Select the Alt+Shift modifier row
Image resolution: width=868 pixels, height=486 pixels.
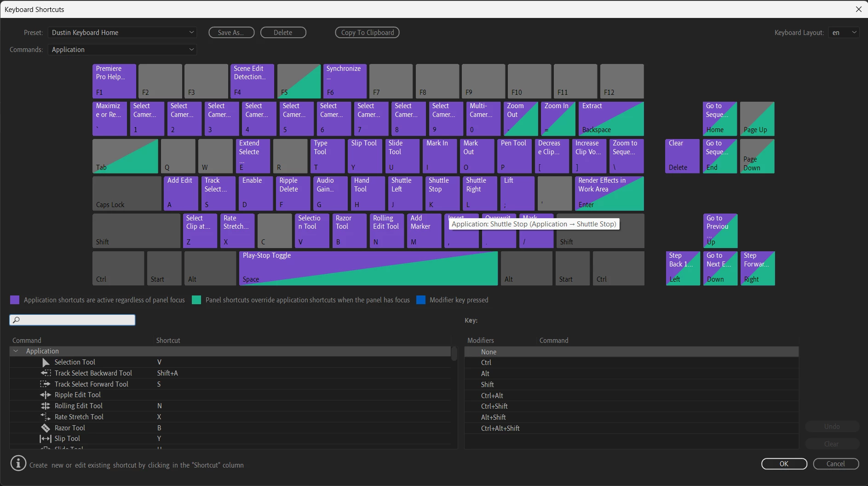(632, 417)
